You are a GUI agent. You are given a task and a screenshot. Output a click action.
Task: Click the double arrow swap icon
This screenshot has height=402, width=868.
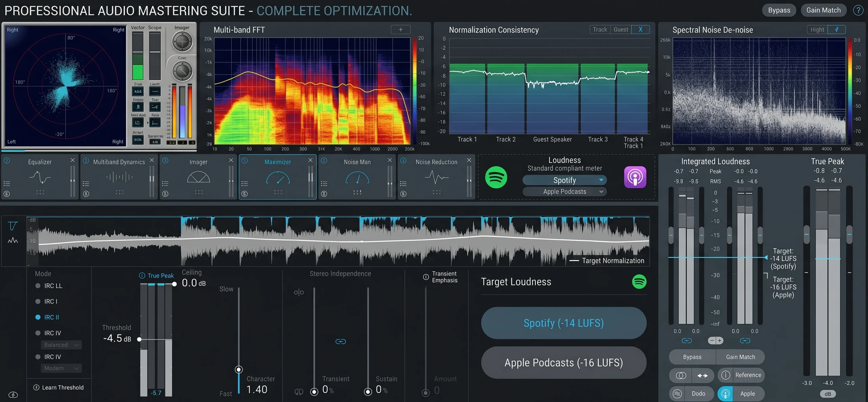point(703,375)
